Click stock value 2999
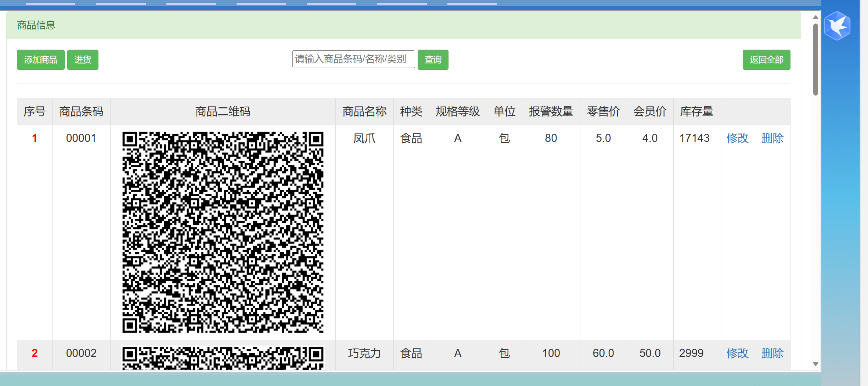 (x=691, y=353)
